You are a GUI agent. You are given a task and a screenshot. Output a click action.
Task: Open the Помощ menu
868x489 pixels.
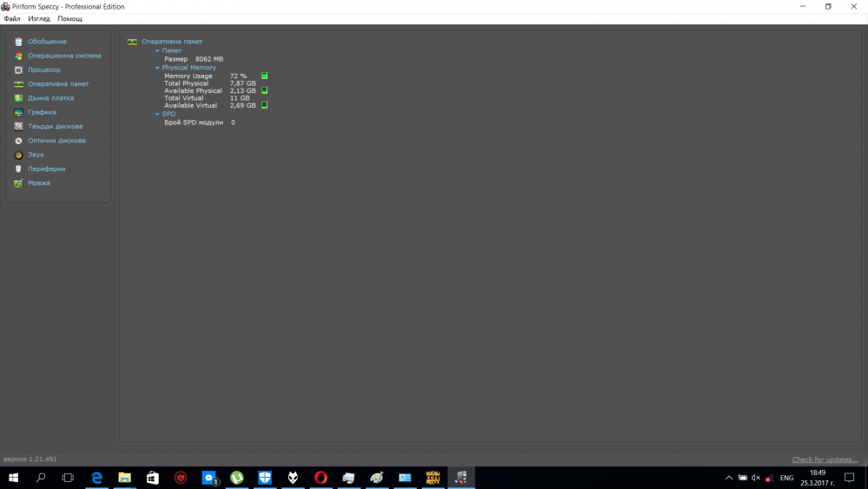(x=69, y=19)
